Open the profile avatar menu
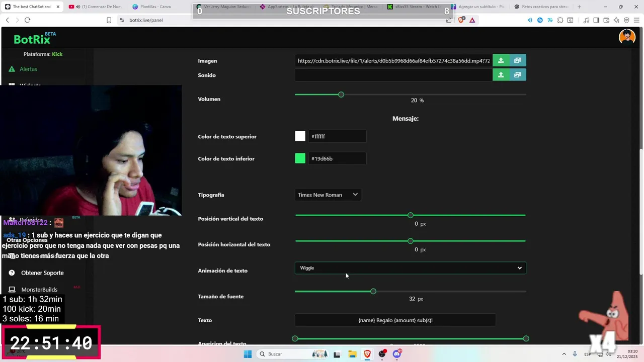Screen dimensions: 644x362 click(x=627, y=37)
